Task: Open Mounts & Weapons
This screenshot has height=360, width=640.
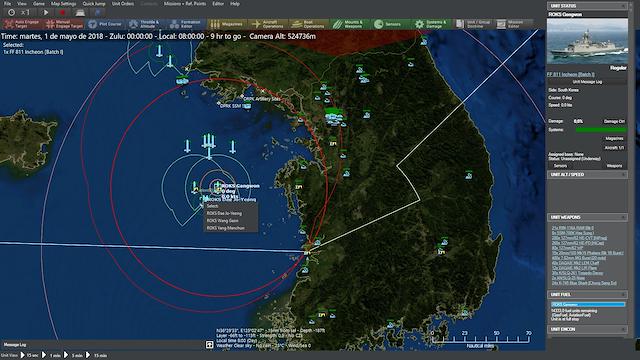Action: (349, 24)
